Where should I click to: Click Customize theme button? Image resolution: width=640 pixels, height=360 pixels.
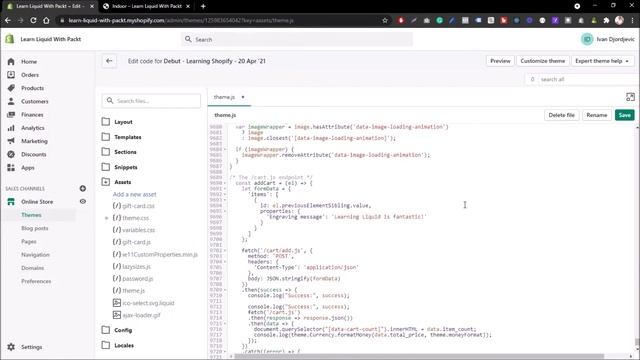pos(542,61)
